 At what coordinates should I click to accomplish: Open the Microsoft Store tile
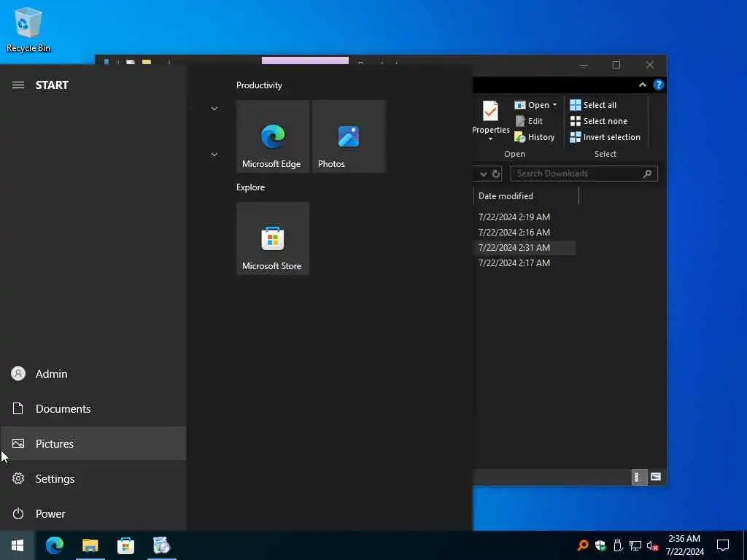(x=273, y=238)
